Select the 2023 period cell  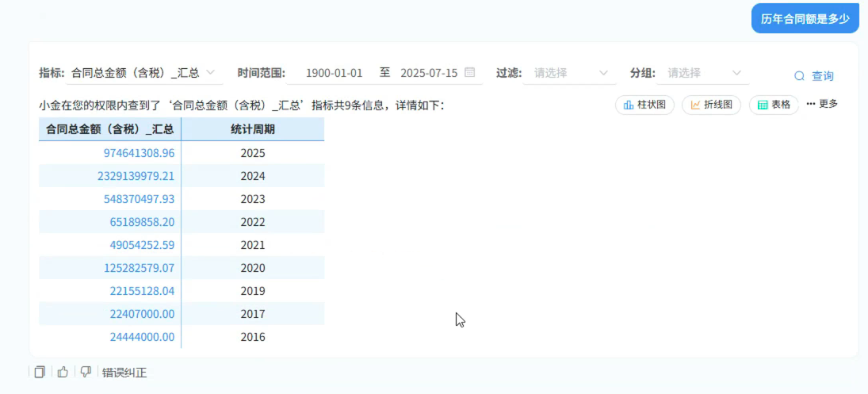[x=253, y=199]
